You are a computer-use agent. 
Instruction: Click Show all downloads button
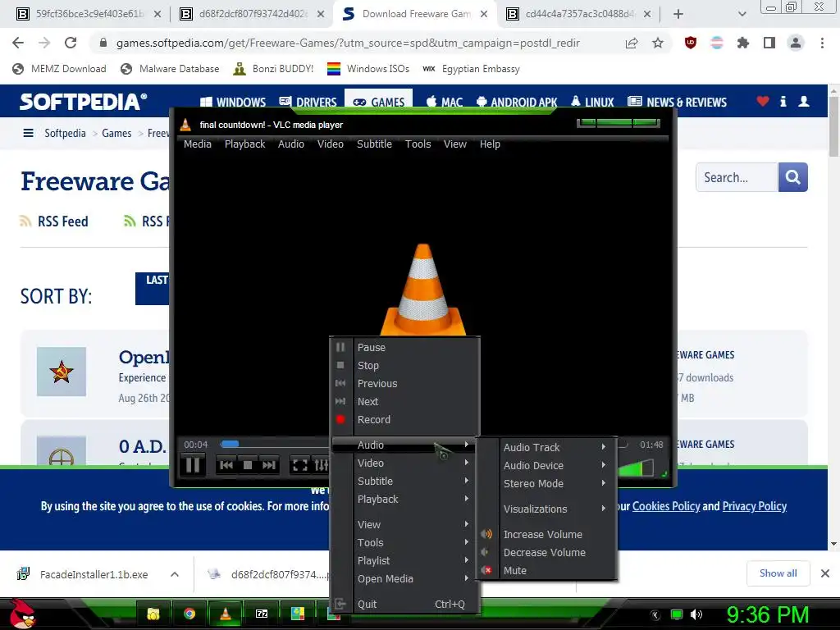(x=778, y=573)
